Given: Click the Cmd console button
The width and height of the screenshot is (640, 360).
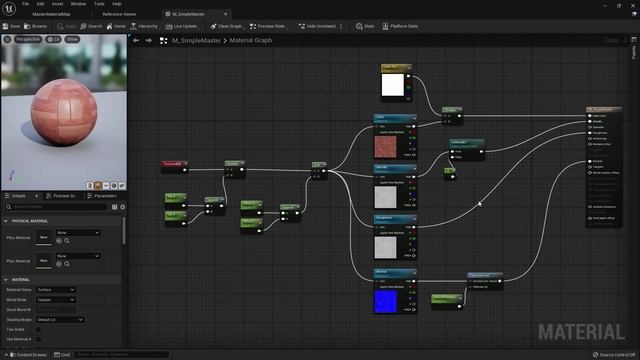Looking at the screenshot, I should (x=62, y=355).
